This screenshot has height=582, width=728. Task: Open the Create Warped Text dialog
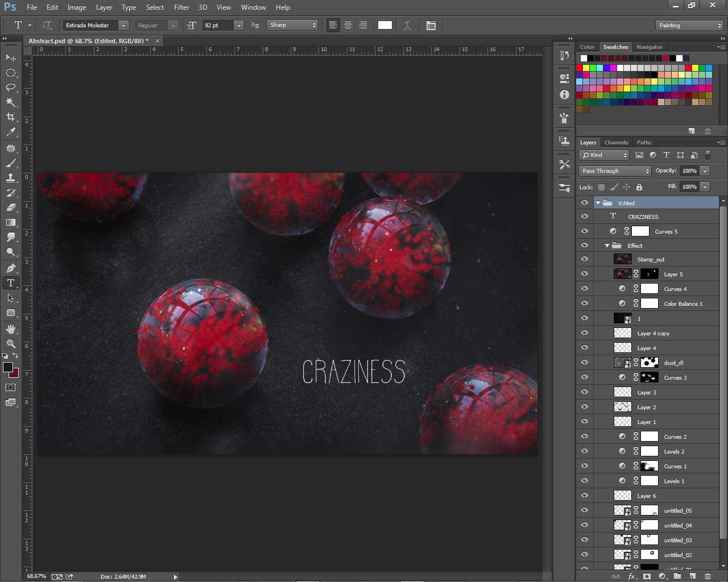click(x=407, y=25)
